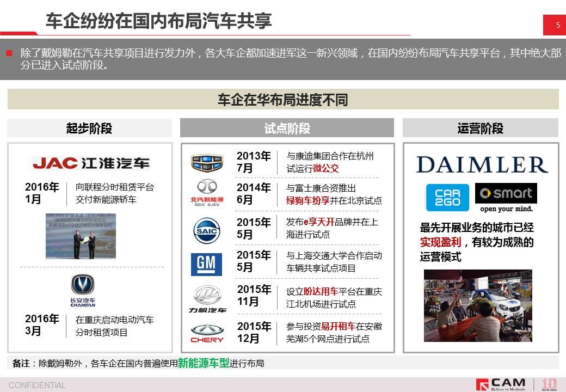Click the 力帆汽车 Lifan logo
Screen dimensions: 566x392
click(x=207, y=299)
